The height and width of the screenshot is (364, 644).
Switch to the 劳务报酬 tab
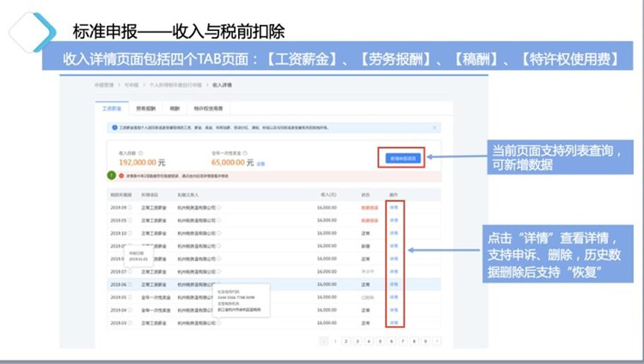click(146, 109)
